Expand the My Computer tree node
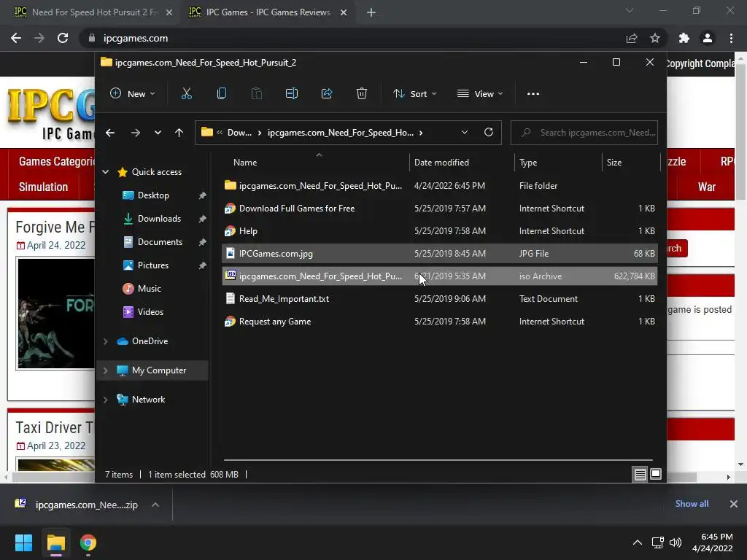 point(105,370)
